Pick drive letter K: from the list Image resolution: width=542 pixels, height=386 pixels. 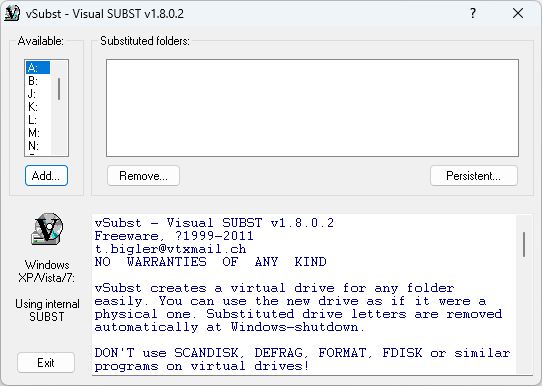(x=38, y=107)
